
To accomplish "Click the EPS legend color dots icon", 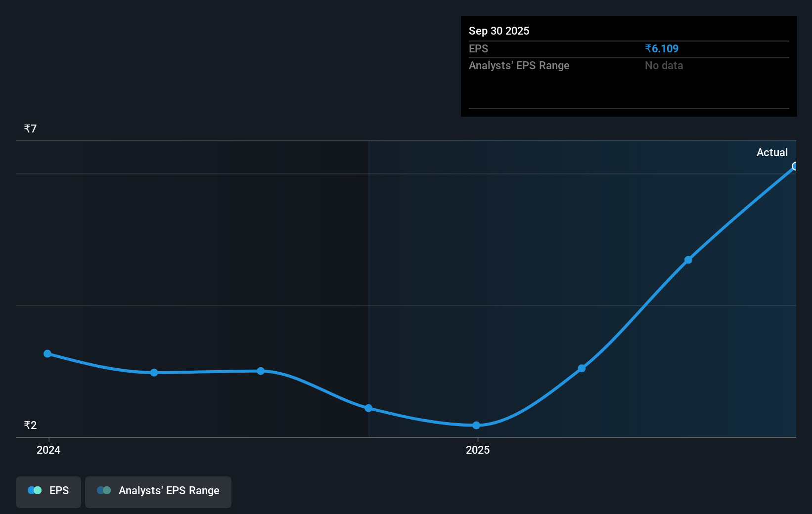I will [35, 490].
